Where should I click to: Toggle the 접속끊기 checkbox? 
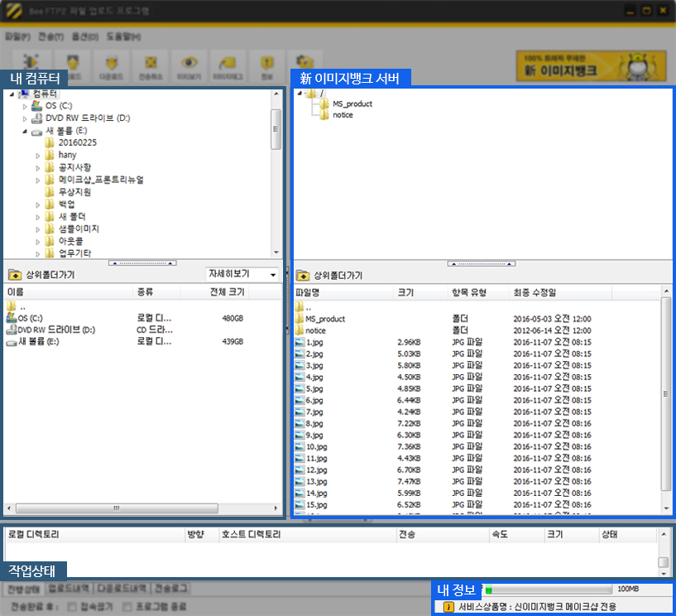point(73,607)
